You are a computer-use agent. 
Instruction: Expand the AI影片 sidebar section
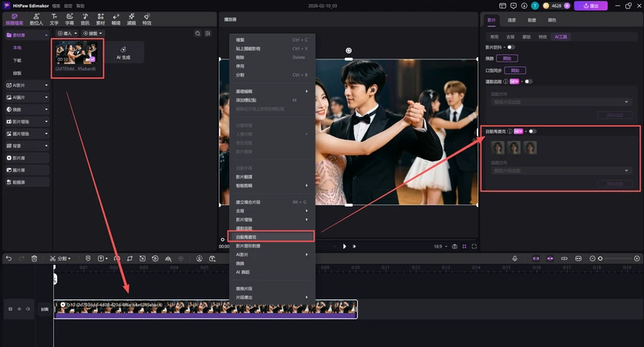(x=25, y=86)
